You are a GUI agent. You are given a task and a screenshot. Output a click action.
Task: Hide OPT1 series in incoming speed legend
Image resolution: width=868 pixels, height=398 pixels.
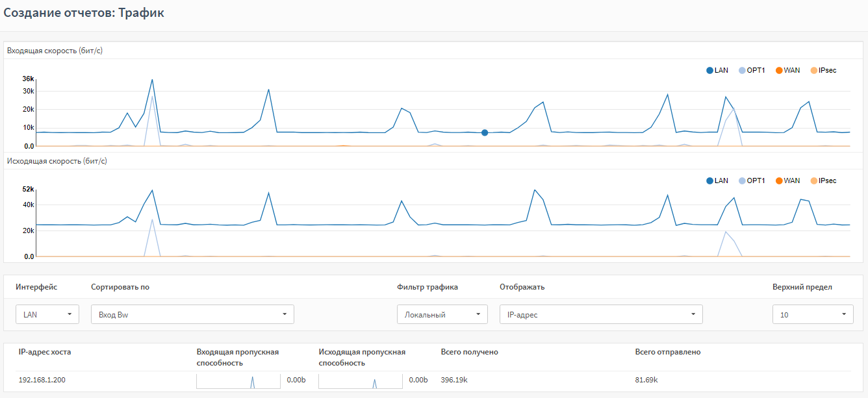(751, 70)
